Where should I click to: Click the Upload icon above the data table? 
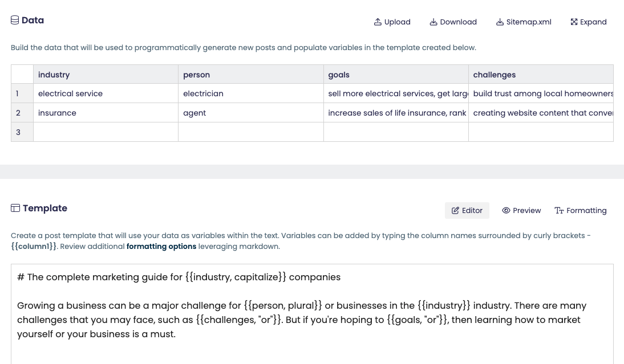click(x=378, y=22)
